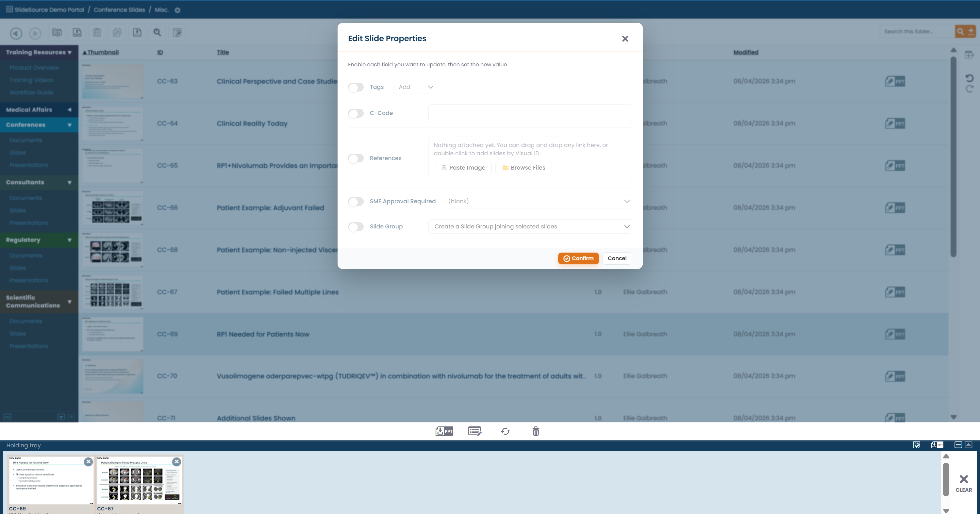Enable the SME Approval Required toggle
This screenshot has height=514, width=980.
pos(356,202)
